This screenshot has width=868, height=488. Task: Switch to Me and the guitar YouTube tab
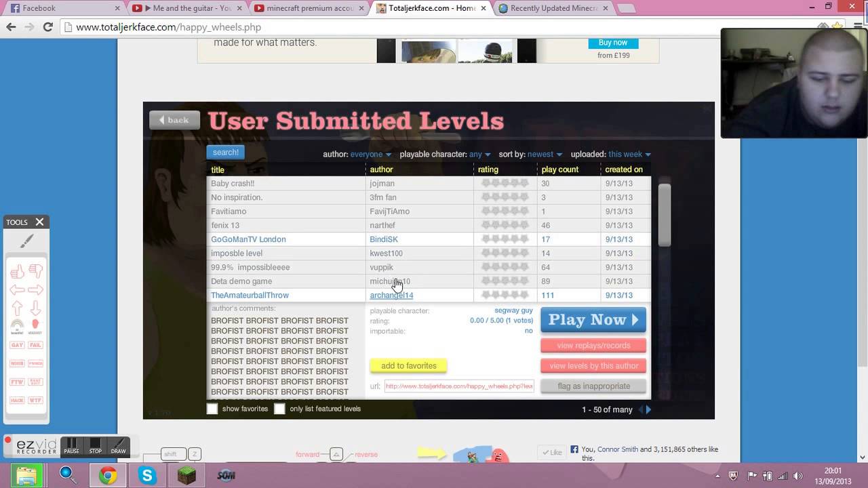[x=187, y=8]
